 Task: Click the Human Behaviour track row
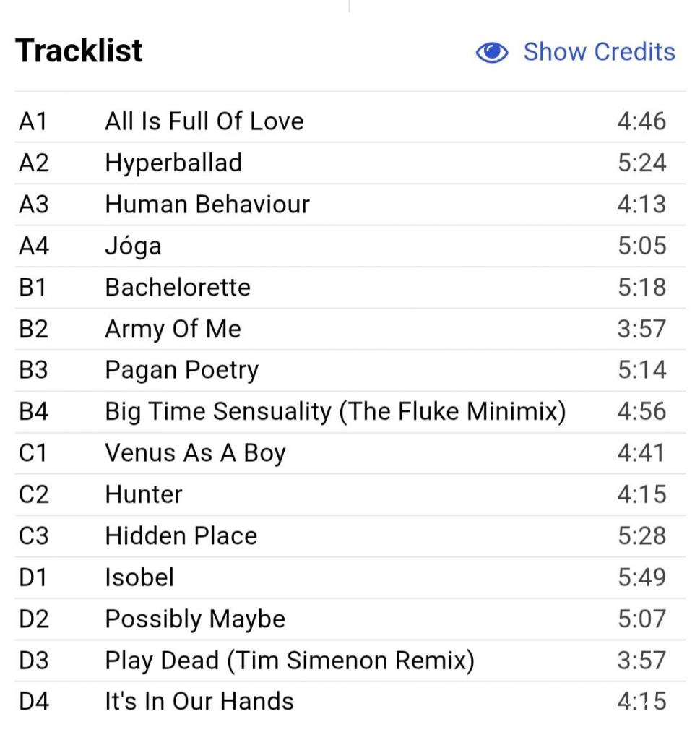(x=350, y=205)
